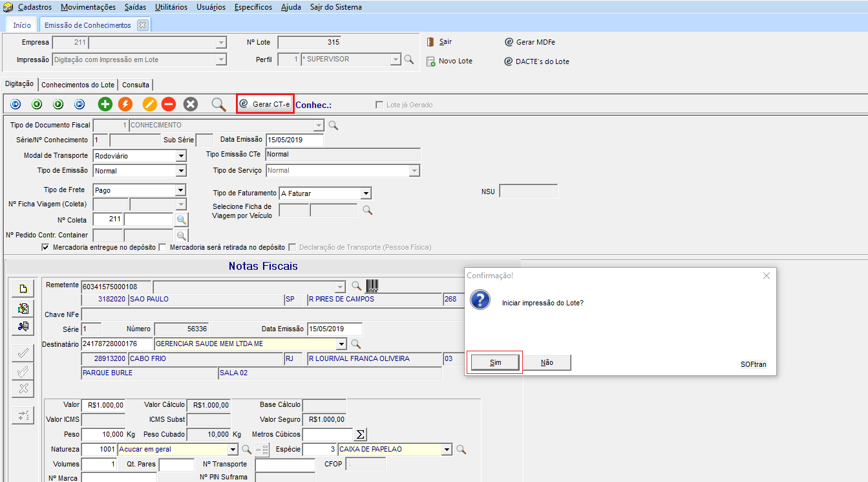Screen dimensions: 868x482
Task: Click the Volumes input field
Action: coord(100,464)
